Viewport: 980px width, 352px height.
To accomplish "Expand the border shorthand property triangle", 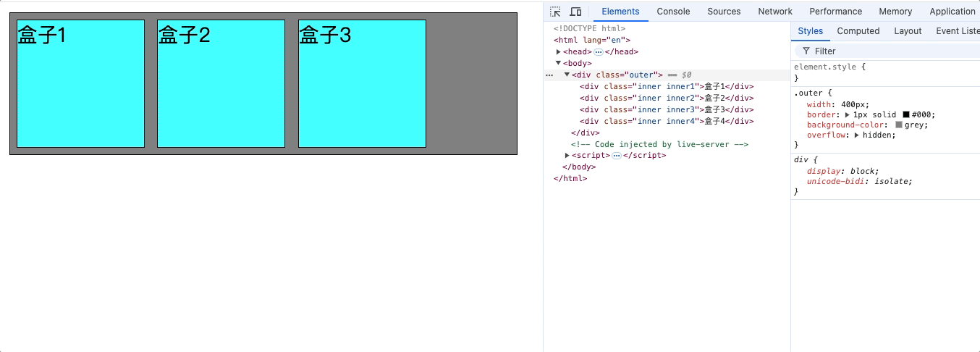I will tap(847, 115).
